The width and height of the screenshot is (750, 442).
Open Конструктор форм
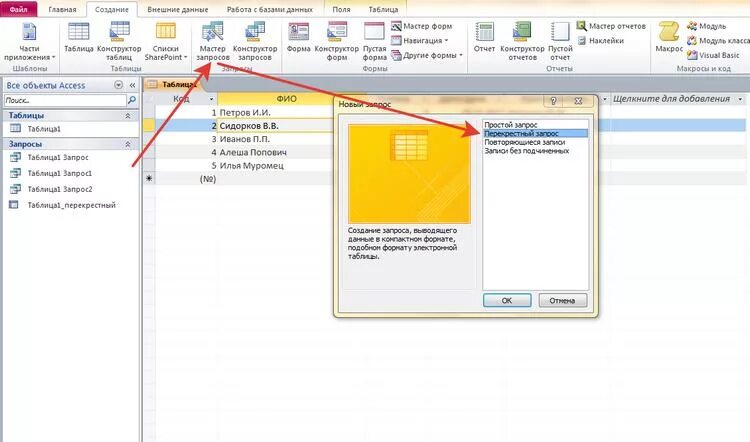337,42
